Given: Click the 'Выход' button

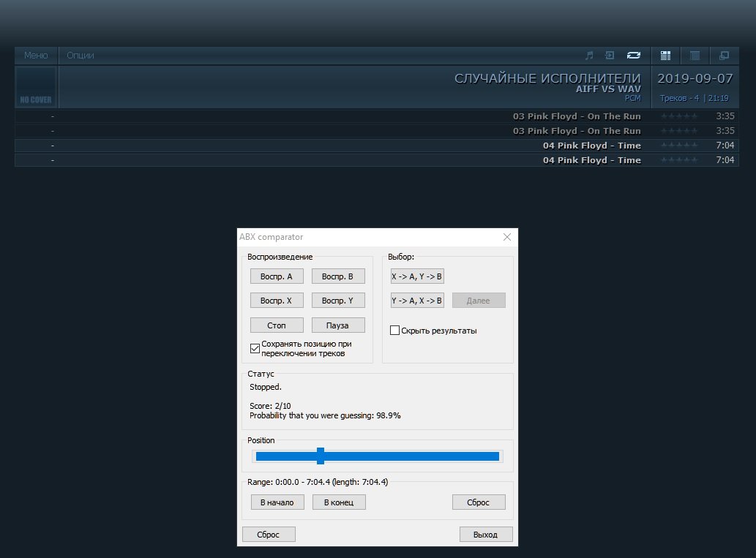Looking at the screenshot, I should pos(486,535).
